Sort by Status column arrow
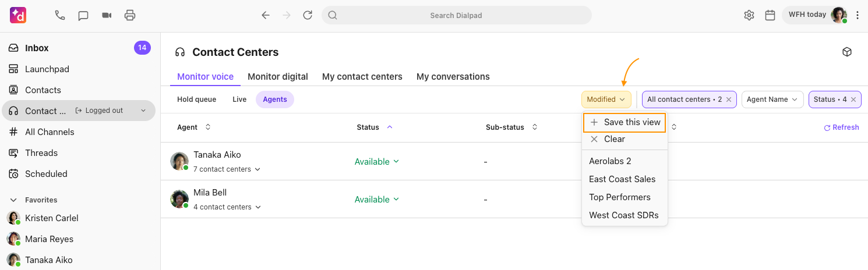Screen dimensions: 868x270 (390, 127)
